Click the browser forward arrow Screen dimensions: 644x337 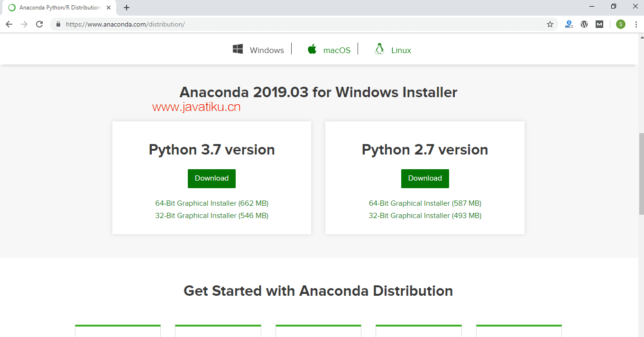coord(24,24)
